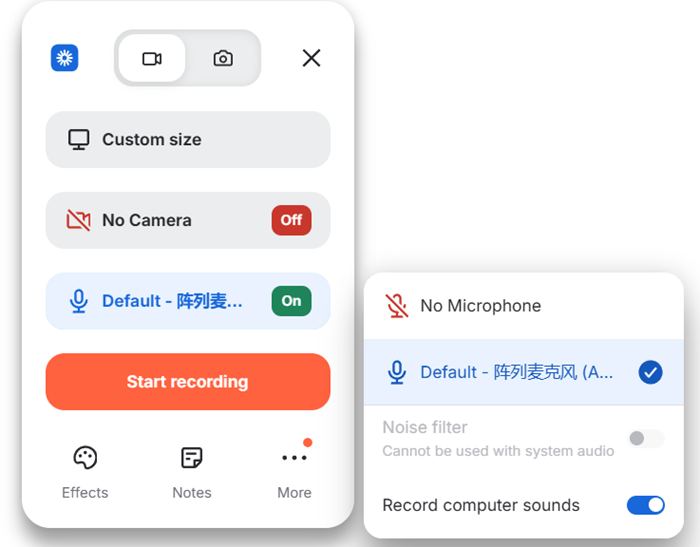Click the blue microphone icon in recorder panel

[79, 301]
